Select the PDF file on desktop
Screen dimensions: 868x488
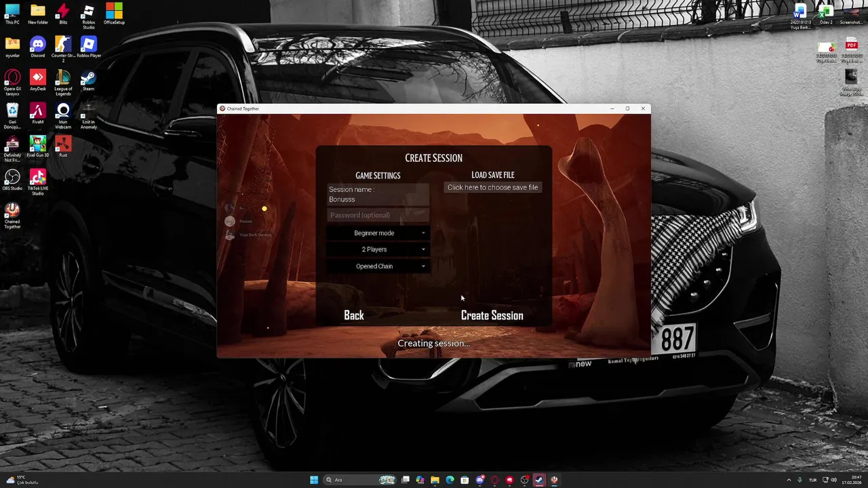click(x=851, y=52)
